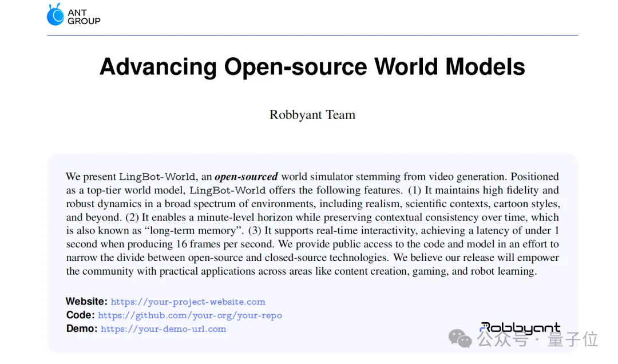The image size is (618, 364).
Task: Click the words 'robot learning' ending the abstract
Action: coord(503,271)
